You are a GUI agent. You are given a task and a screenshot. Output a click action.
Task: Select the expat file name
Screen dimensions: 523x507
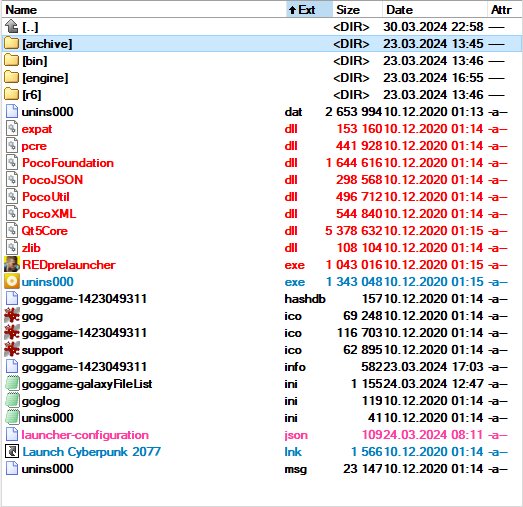(x=37, y=129)
